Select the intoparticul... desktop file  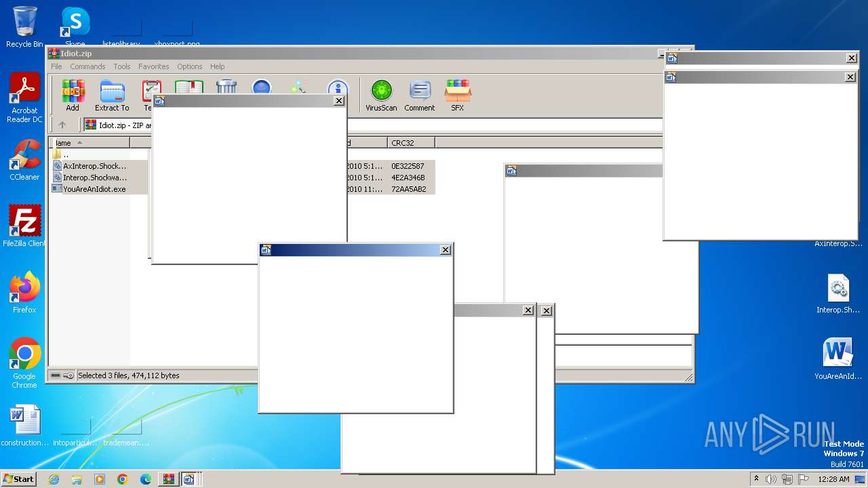pos(75,430)
